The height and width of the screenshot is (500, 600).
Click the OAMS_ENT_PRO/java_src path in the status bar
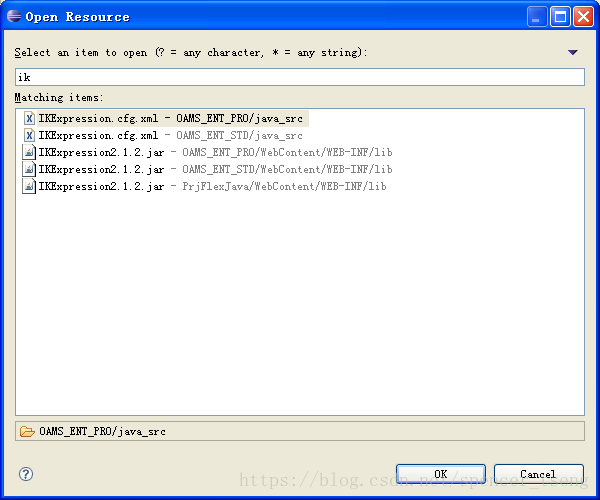point(103,432)
